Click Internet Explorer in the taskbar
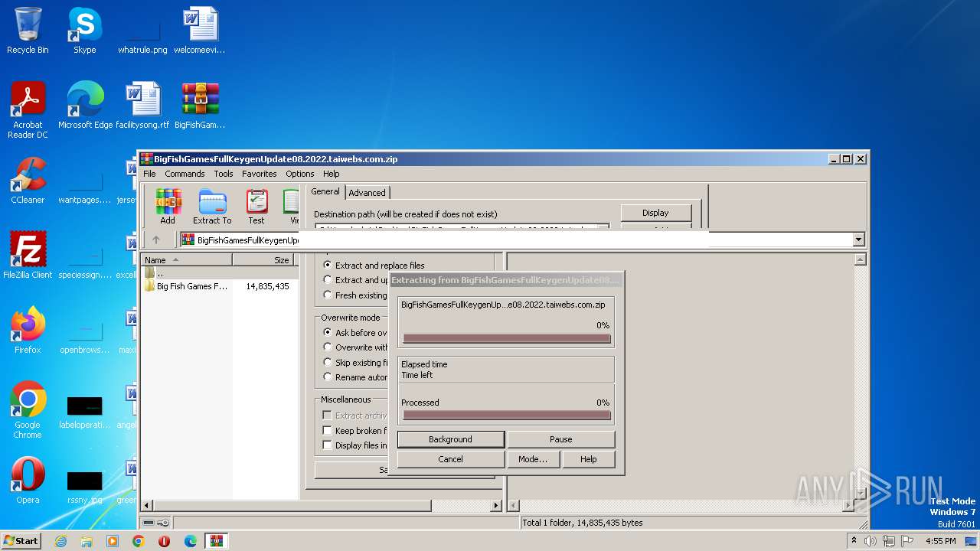 [x=61, y=541]
